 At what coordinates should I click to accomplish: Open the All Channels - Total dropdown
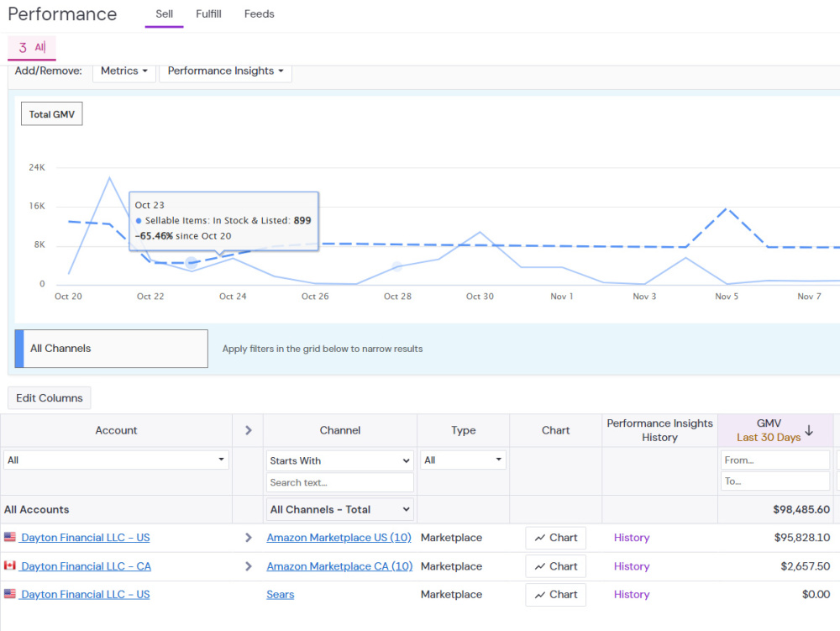(339, 509)
